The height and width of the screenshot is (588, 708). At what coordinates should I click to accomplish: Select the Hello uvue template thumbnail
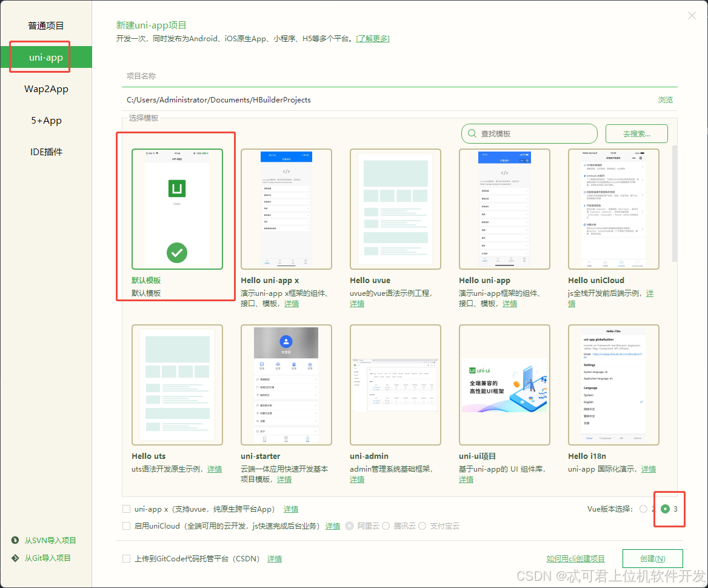click(396, 209)
